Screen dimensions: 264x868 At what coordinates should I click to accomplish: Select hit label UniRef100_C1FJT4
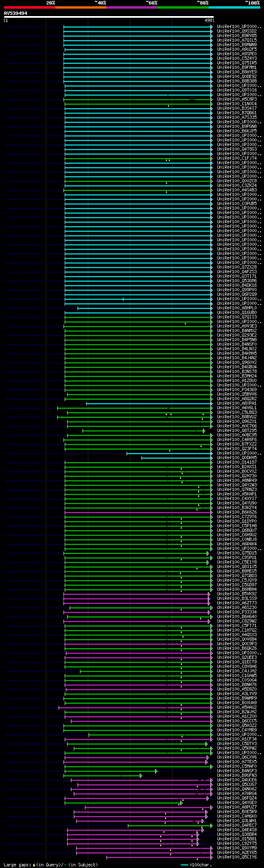coord(237,158)
